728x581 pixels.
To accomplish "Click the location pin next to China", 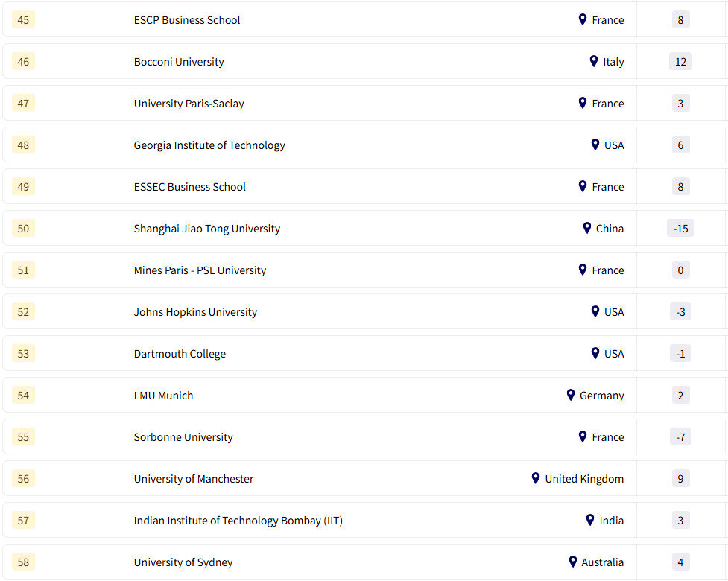I will (x=587, y=228).
